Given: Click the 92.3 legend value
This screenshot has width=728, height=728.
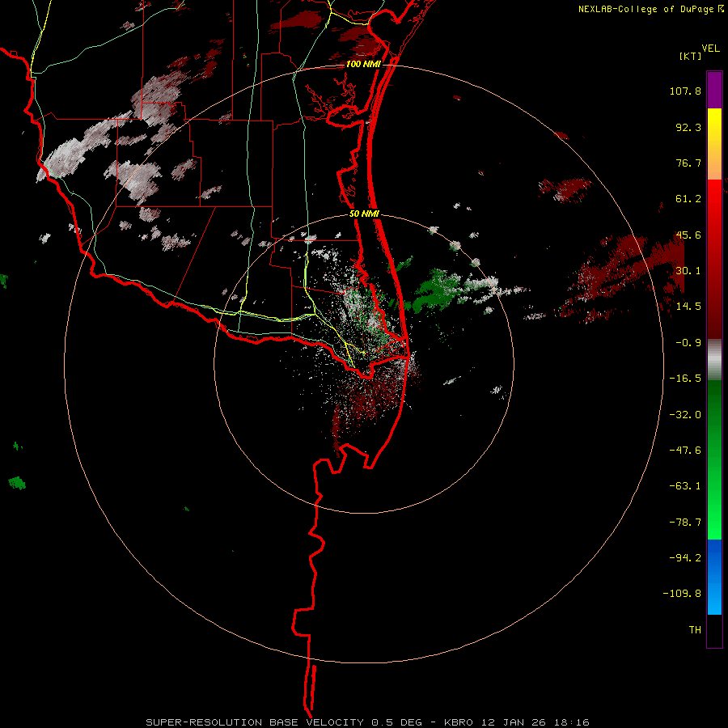Looking at the screenshot, I should (x=688, y=127).
